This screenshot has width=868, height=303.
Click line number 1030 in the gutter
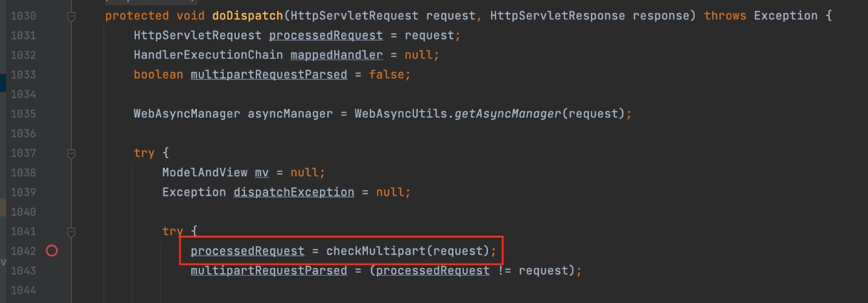click(24, 16)
